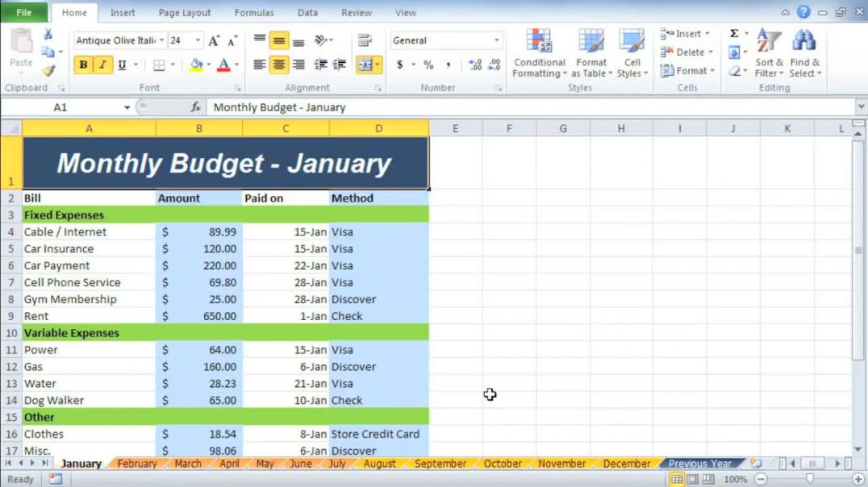Open the number format dropdown
The image size is (868, 487).
[x=497, y=40]
